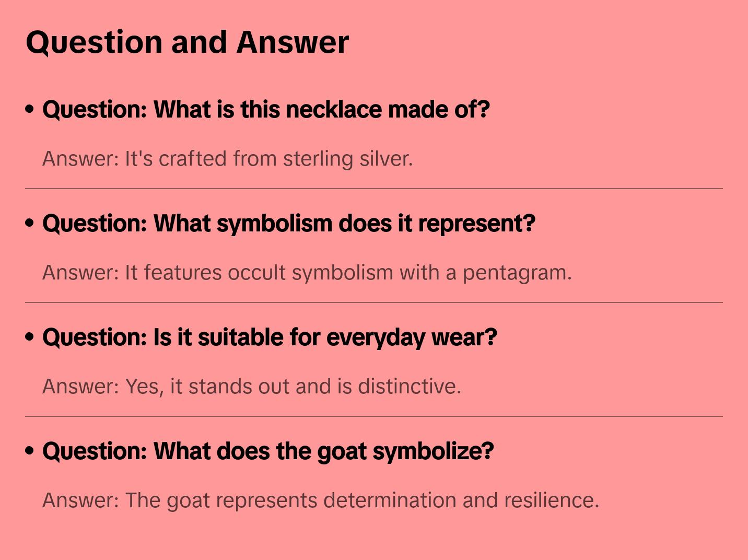Click the answer 'Yes, it stands out and is distinctive'
Image resolution: width=748 pixels, height=560 pixels.
click(x=251, y=387)
